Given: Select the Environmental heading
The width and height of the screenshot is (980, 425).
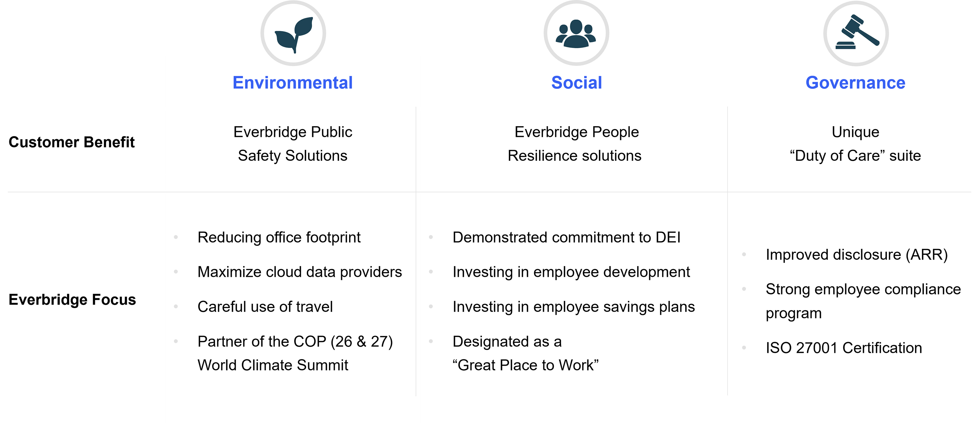Looking at the screenshot, I should (x=292, y=82).
